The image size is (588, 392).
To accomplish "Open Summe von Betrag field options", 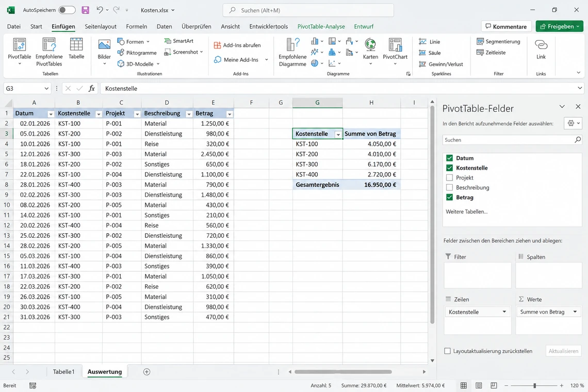I will click(x=575, y=312).
